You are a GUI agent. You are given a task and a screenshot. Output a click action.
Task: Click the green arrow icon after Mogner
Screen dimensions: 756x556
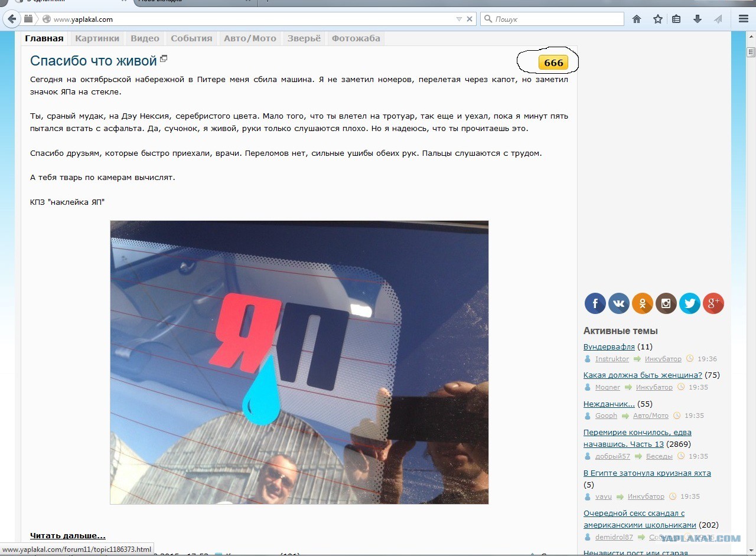[628, 387]
